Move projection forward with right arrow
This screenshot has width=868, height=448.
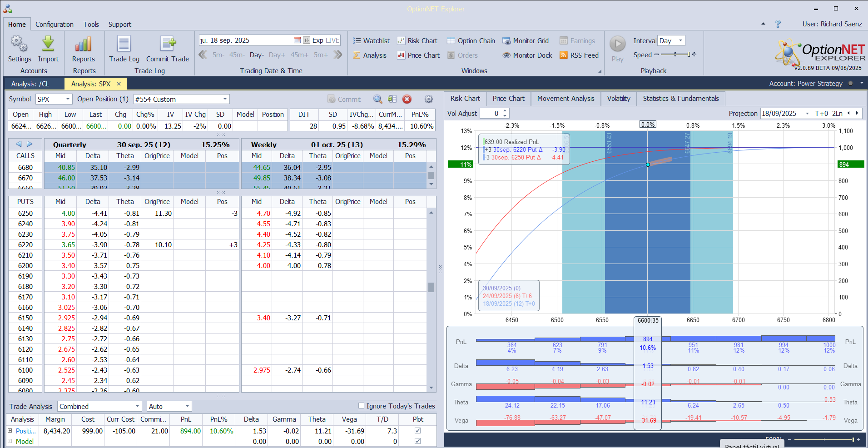pos(857,113)
